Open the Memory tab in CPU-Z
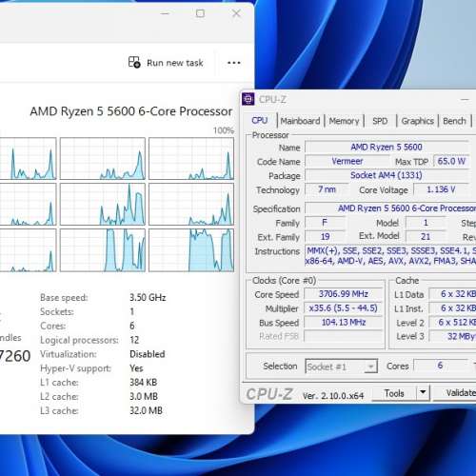The width and height of the screenshot is (476, 476). [x=344, y=121]
